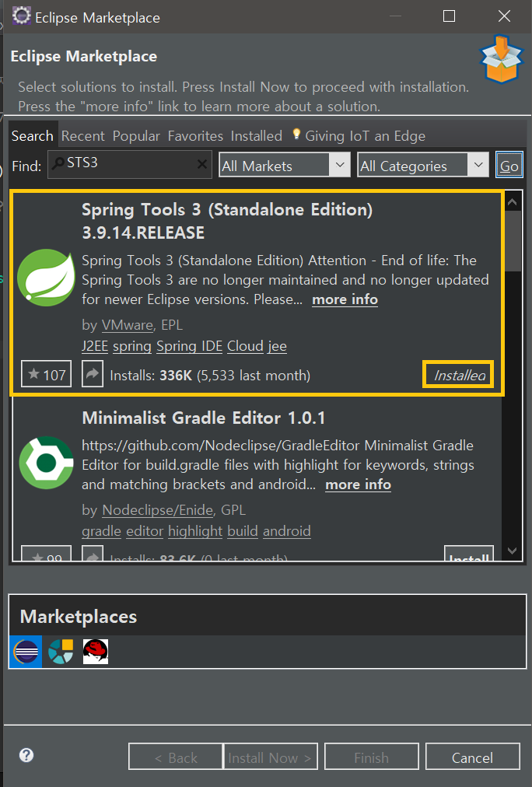
Task: Click the Go search button
Action: coord(509,165)
